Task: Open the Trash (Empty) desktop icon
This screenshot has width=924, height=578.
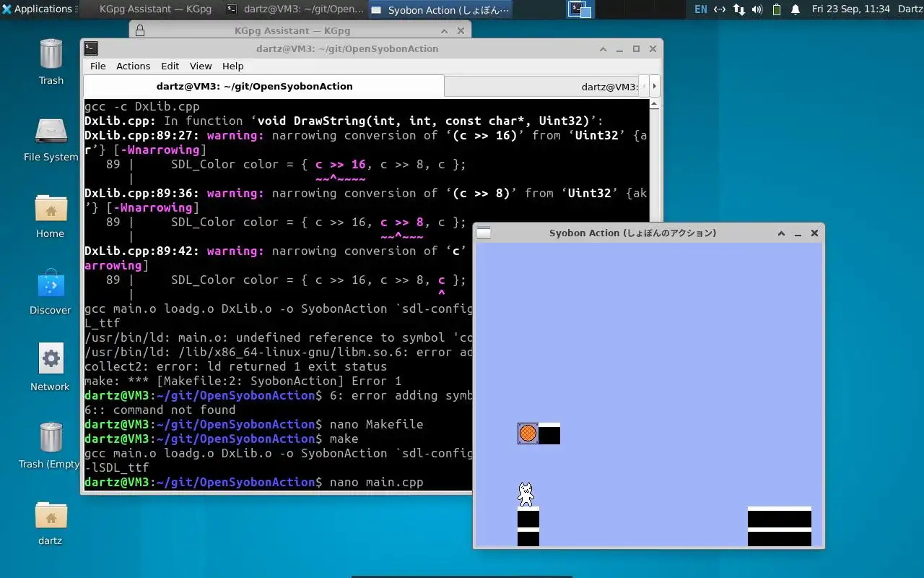Action: [x=51, y=445]
